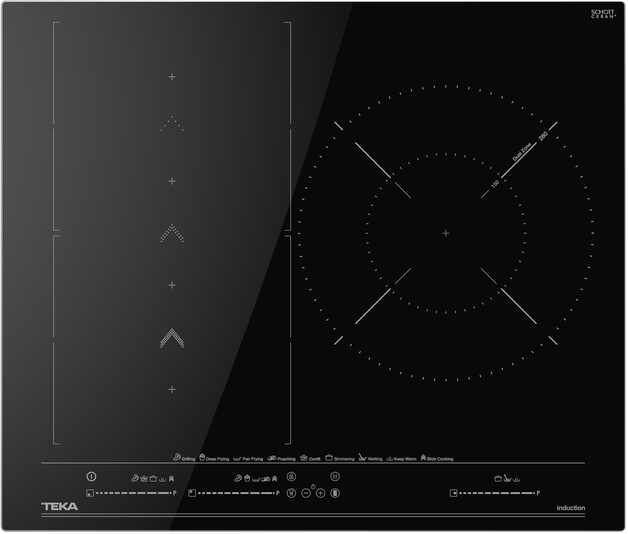Tap Simmering pot icon above the left zone slider
628x534 pixels.
tap(153, 478)
